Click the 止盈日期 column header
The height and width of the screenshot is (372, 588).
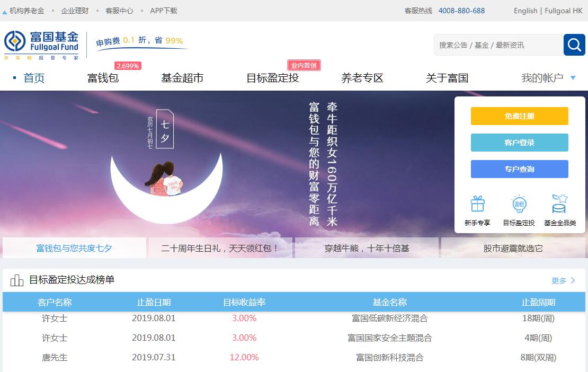coord(154,302)
